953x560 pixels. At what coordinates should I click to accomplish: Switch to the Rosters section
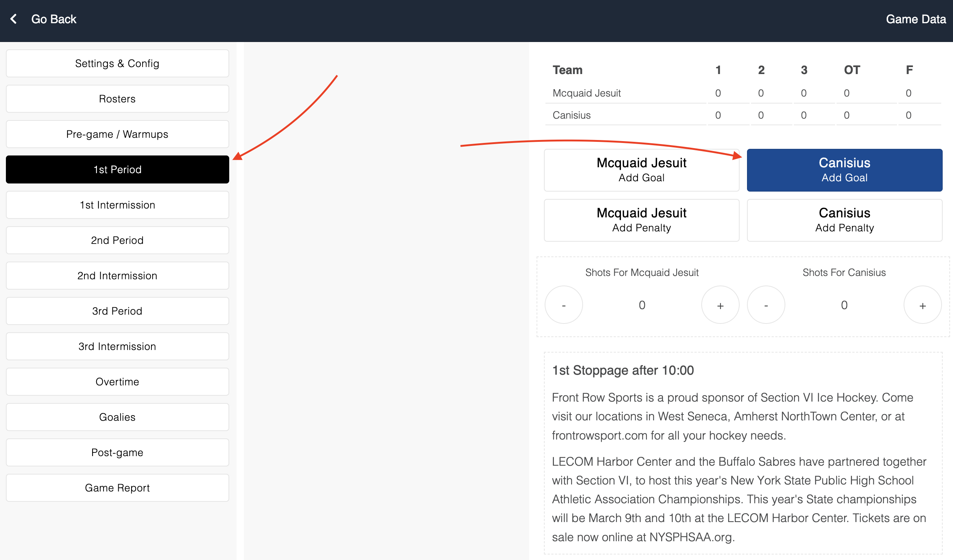point(117,99)
